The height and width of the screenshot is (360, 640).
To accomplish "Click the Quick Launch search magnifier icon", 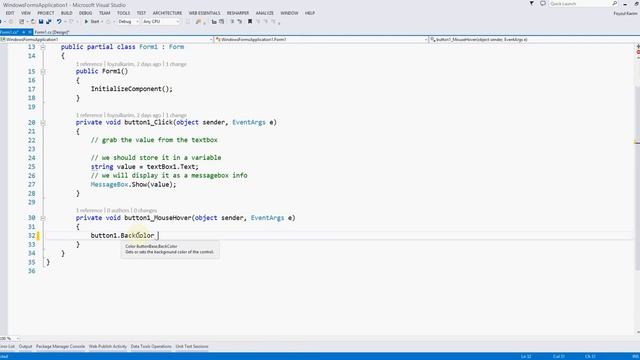I will 615,4.
